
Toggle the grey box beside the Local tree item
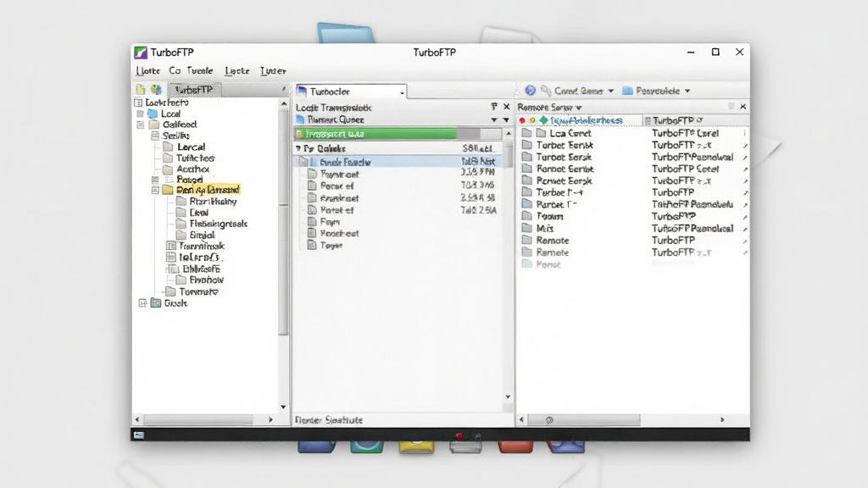(x=140, y=114)
